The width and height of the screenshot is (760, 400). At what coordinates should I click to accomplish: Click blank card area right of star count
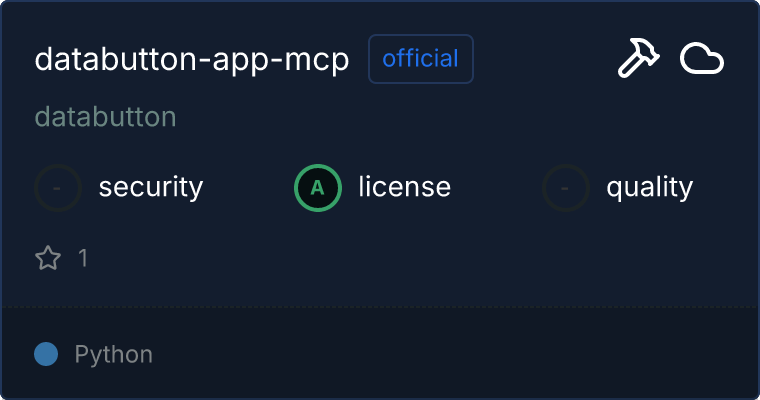click(x=400, y=259)
